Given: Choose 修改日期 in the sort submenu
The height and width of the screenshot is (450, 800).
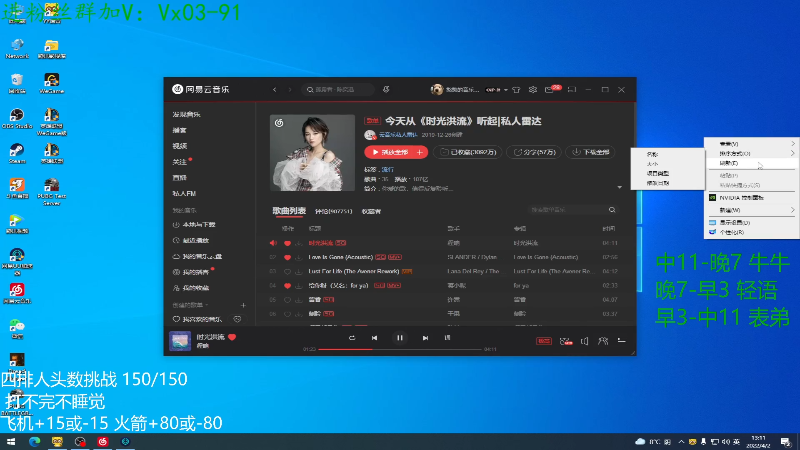Looking at the screenshot, I should tap(667, 183).
